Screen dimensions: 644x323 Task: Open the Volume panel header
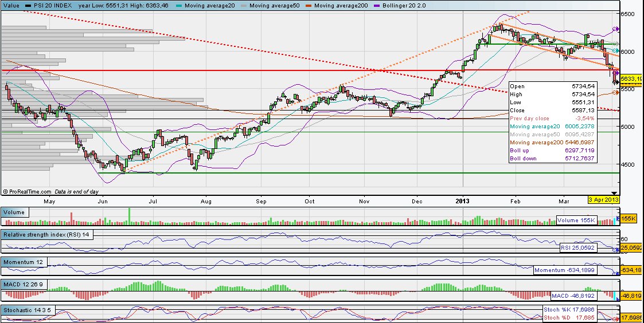pos(14,212)
